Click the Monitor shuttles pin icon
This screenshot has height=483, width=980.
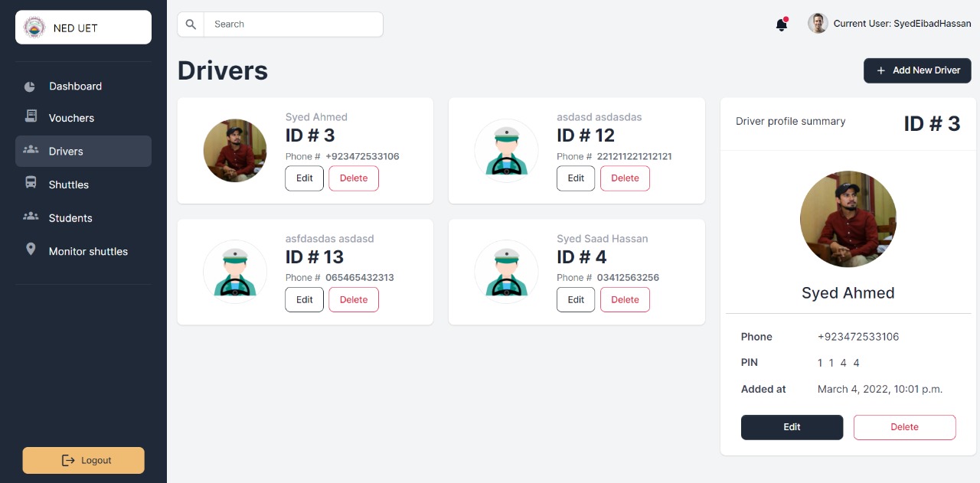coord(31,250)
